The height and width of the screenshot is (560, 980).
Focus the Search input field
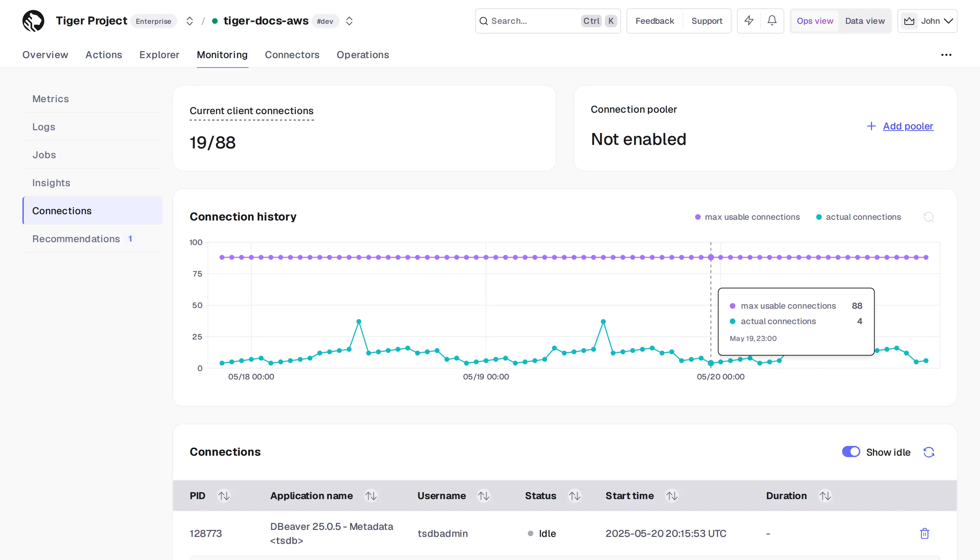pos(548,21)
